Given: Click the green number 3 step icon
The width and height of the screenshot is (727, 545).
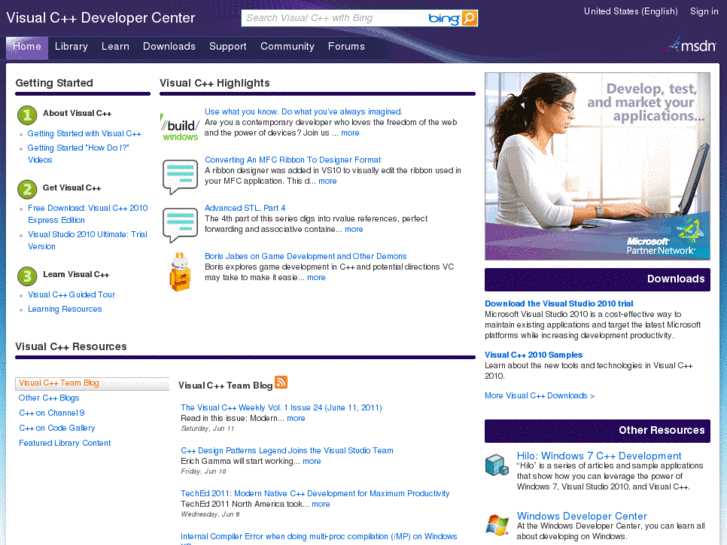Looking at the screenshot, I should click(x=27, y=276).
